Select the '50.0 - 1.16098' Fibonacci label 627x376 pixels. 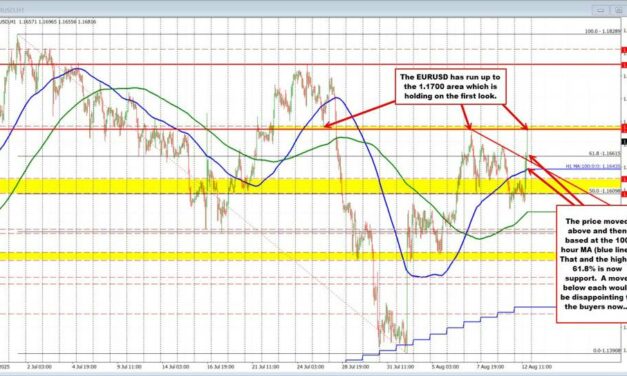point(605,191)
